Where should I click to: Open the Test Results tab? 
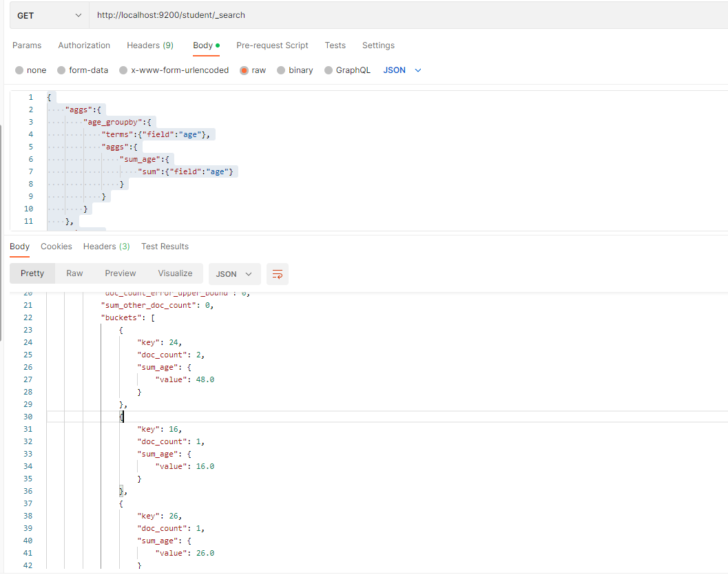coord(165,247)
